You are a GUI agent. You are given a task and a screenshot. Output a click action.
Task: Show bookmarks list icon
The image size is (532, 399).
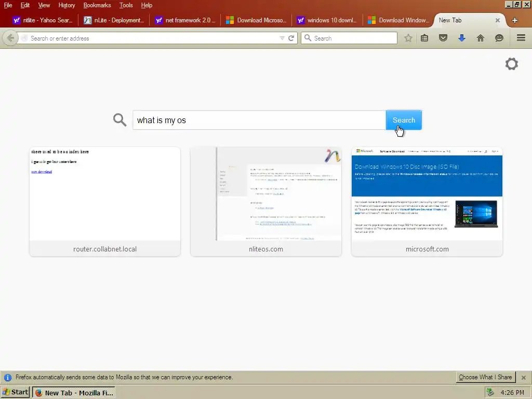(x=424, y=38)
